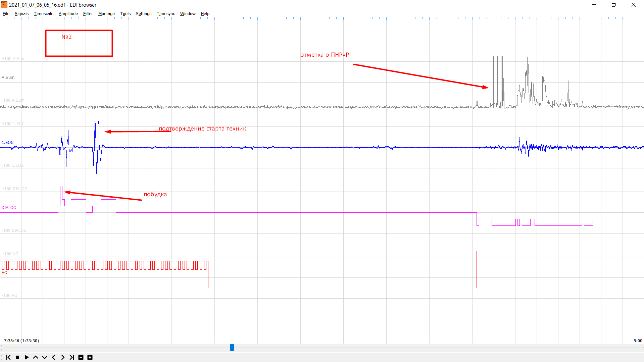Select the A.Sum signal label

pyautogui.click(x=8, y=77)
